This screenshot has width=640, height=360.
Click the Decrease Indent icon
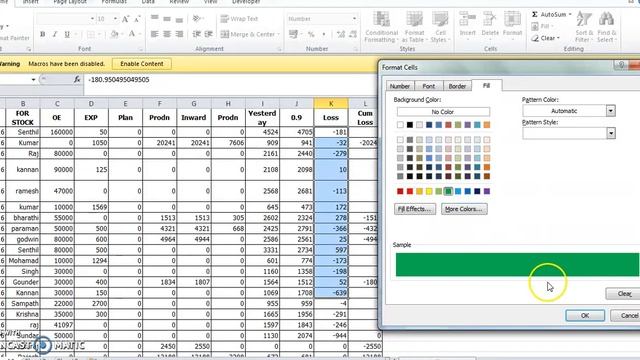pyautogui.click(x=196, y=34)
